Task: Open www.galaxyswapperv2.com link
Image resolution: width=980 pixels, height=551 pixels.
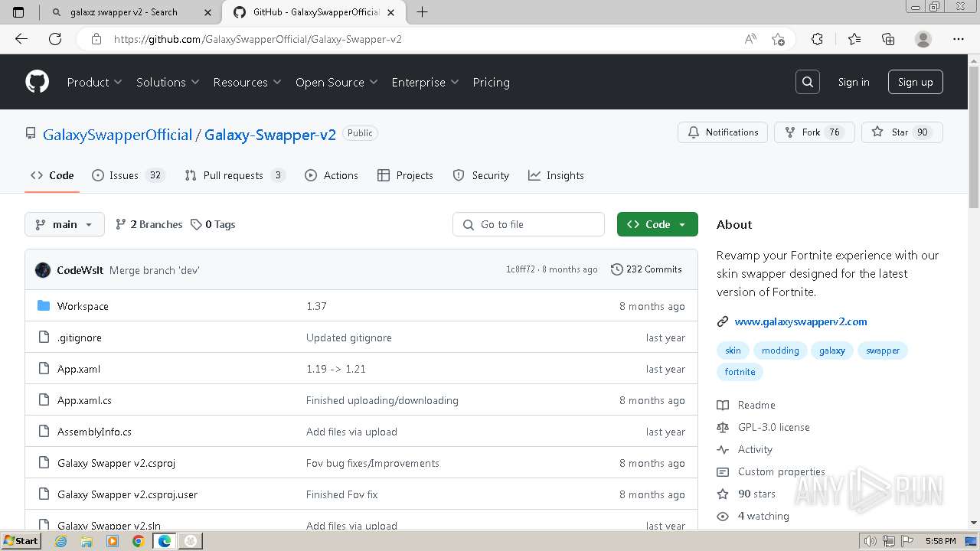Action: (801, 321)
